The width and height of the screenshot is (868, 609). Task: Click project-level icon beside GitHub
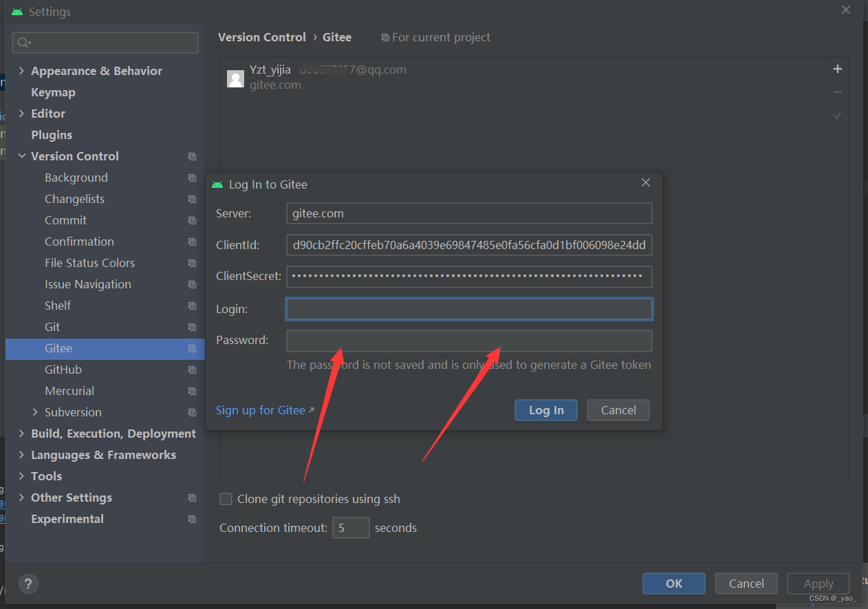click(x=192, y=370)
